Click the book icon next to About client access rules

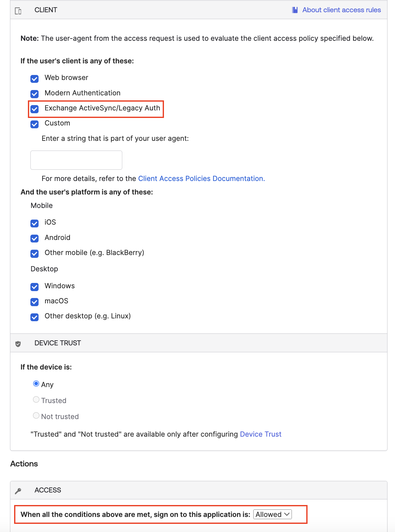pos(294,10)
